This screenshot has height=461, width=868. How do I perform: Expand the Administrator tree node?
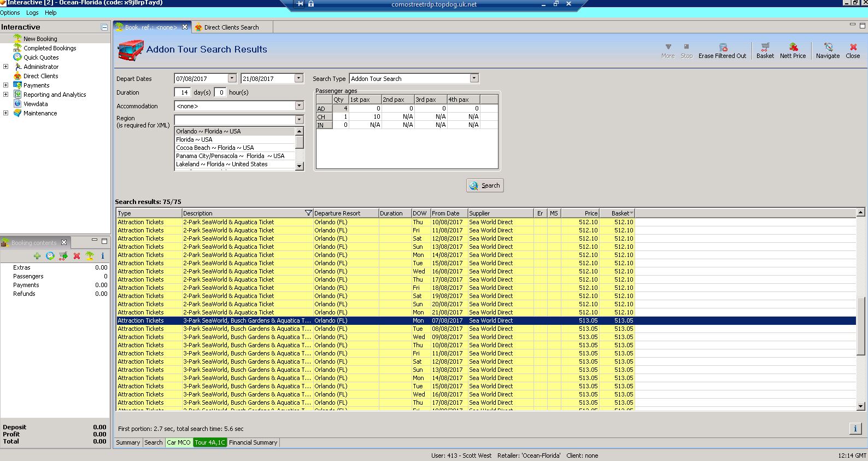6,67
